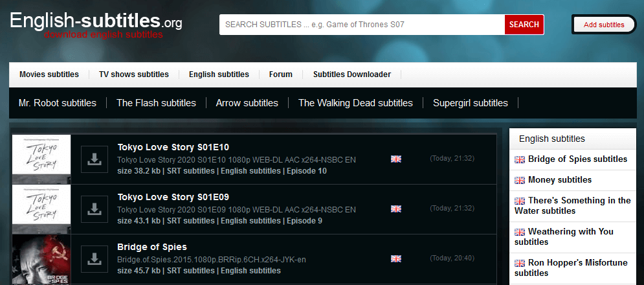Open Subtitles Downloader menu item

coord(352,74)
